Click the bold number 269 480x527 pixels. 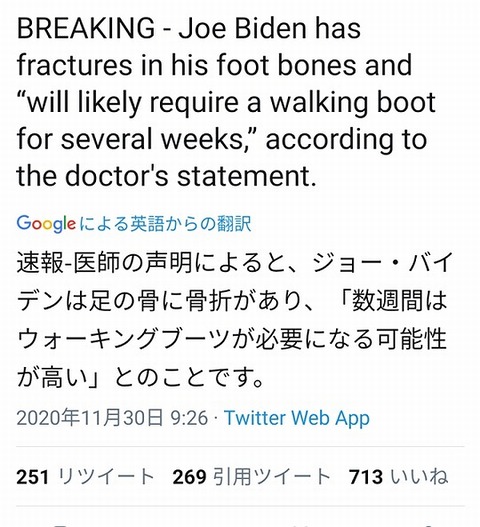(190, 477)
